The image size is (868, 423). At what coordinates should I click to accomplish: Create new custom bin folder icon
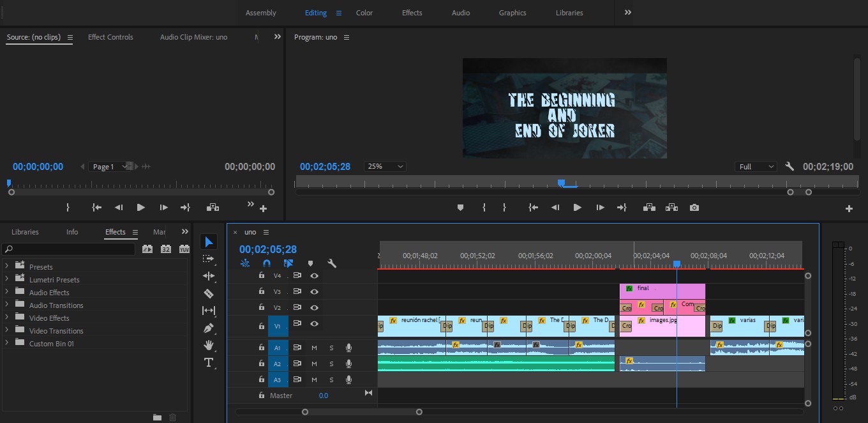(157, 417)
